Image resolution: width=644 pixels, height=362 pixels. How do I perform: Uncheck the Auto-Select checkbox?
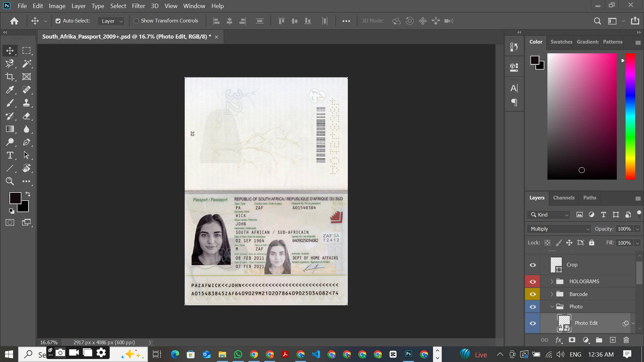click(x=58, y=21)
